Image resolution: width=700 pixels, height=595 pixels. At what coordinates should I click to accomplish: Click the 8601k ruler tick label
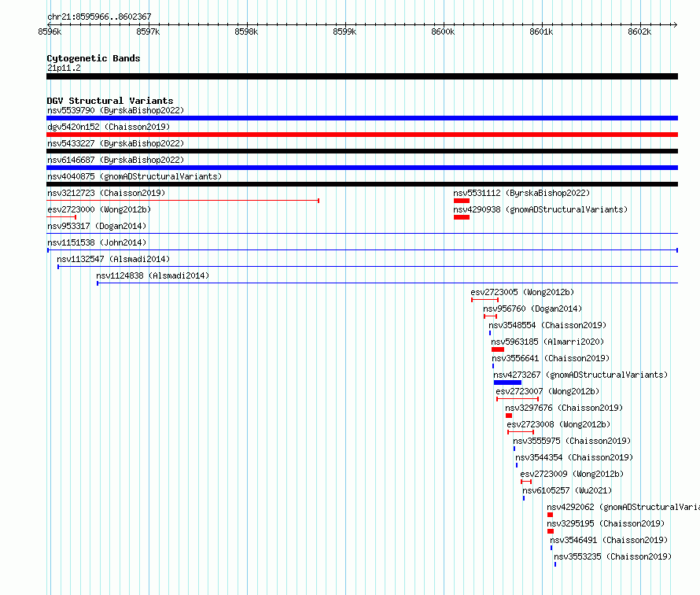541,31
